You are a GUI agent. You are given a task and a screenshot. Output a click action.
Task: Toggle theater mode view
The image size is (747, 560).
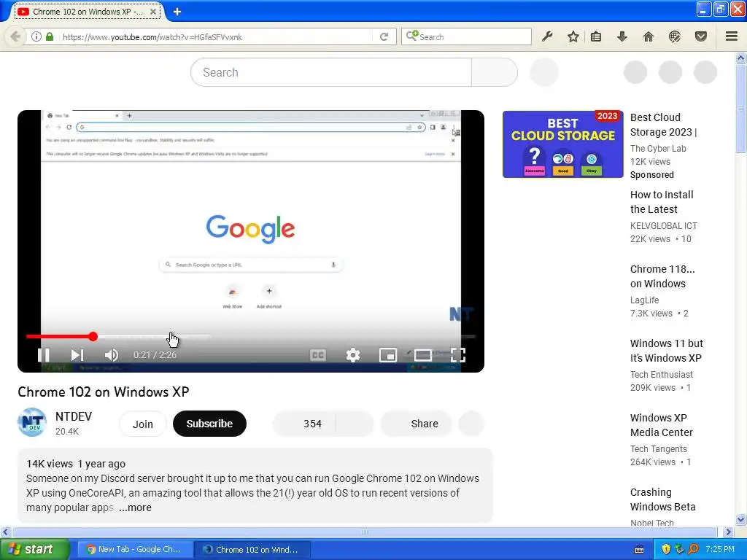coord(422,355)
